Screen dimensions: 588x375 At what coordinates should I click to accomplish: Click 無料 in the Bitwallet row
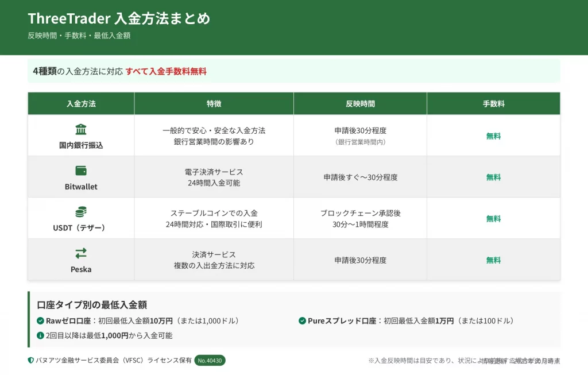[493, 177]
